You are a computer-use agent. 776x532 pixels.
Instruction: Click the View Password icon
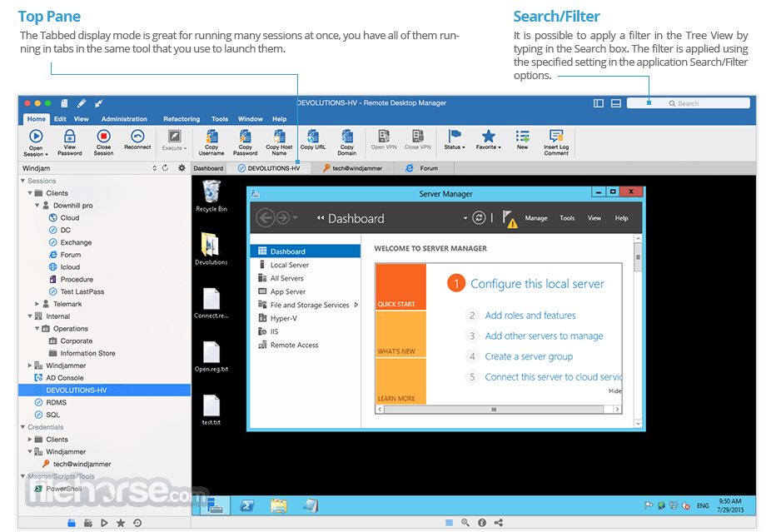[x=70, y=136]
